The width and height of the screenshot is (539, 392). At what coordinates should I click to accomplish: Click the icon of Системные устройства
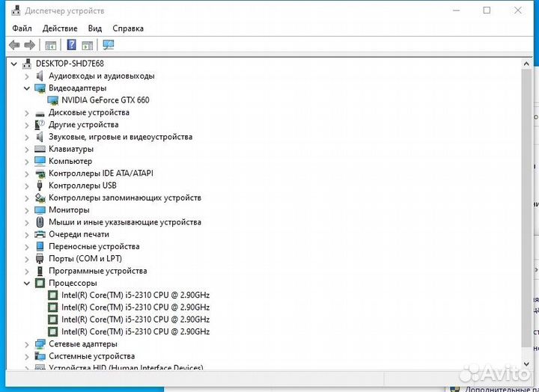click(x=40, y=356)
